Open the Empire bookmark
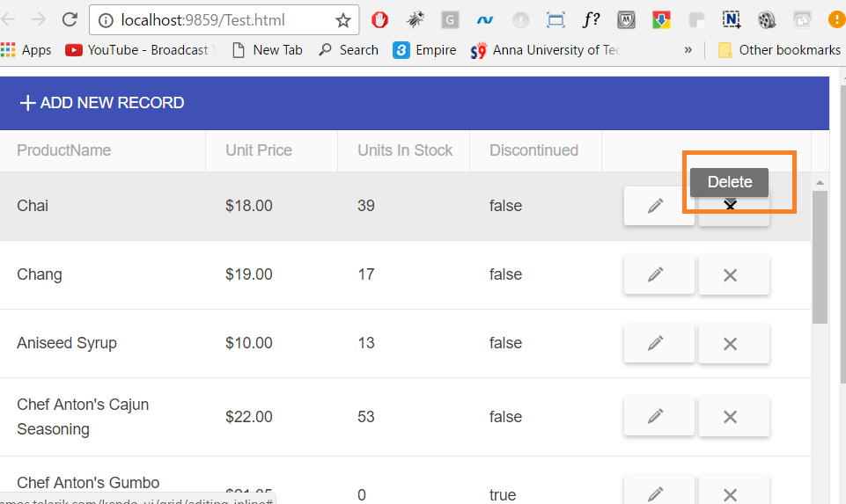846x504 pixels. [x=425, y=50]
